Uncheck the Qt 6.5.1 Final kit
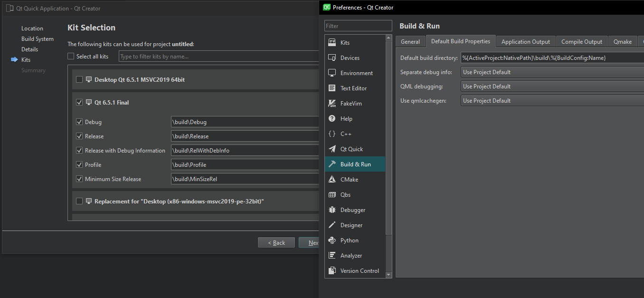 (x=79, y=102)
